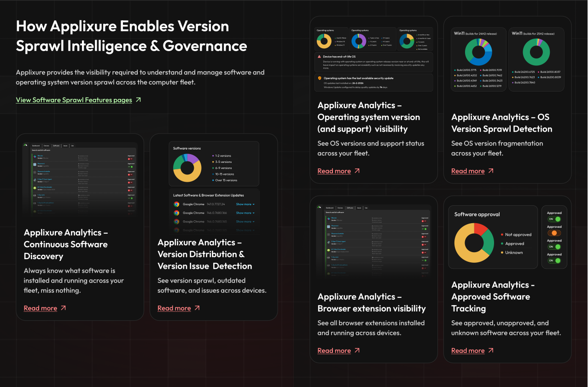
Task: Toggle Approved ON switch directly above the orange switch
Action: [x=554, y=219]
